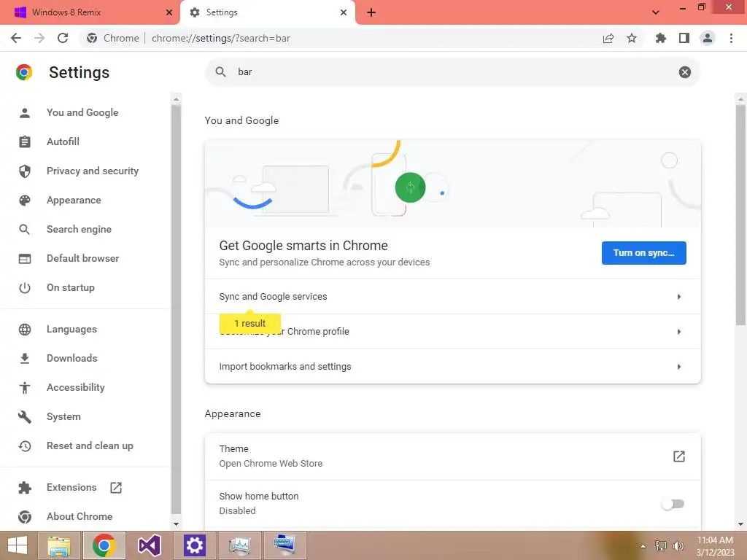Open Accessibility settings
The height and width of the screenshot is (560, 747).
click(75, 388)
